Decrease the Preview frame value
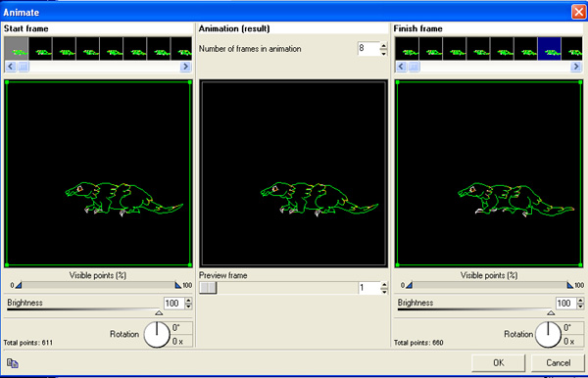This screenshot has width=588, height=378. (383, 291)
